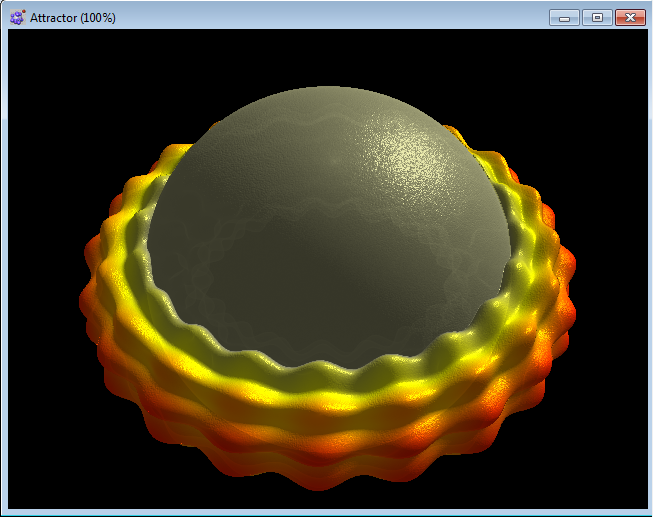Click the "Attractor (100%)" title text
The height and width of the screenshot is (517, 653).
point(73,18)
